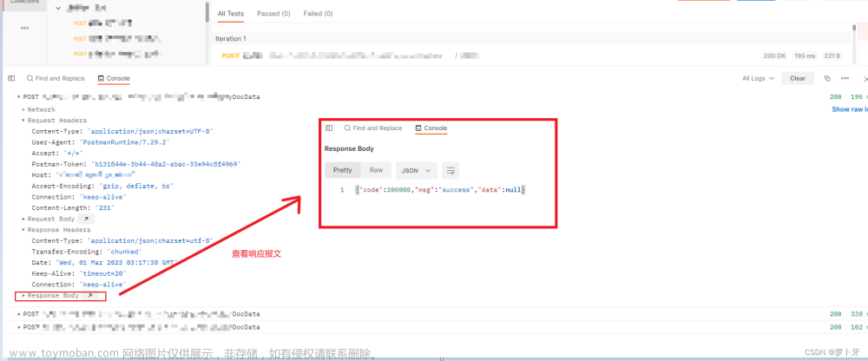Screen dimensions: 868x361
Task: Open the Collections sidebar tab
Action: [24, 4]
